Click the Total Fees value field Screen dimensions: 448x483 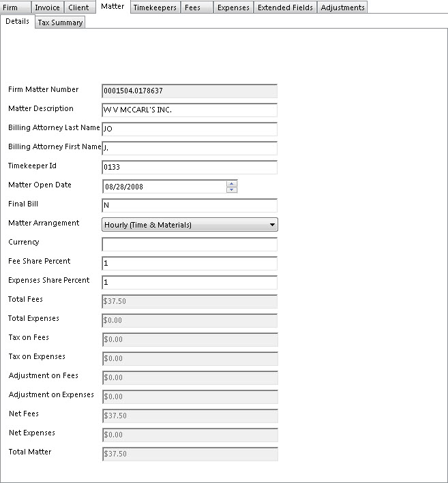click(190, 302)
